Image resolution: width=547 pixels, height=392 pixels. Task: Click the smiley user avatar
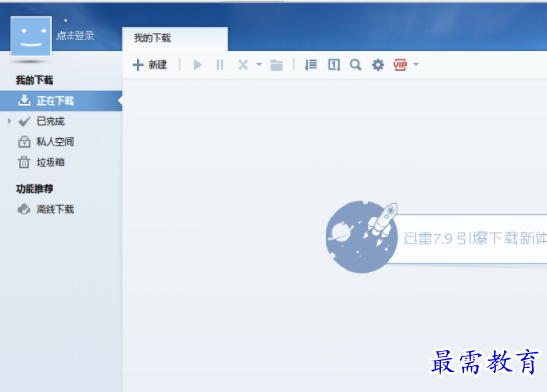32,36
